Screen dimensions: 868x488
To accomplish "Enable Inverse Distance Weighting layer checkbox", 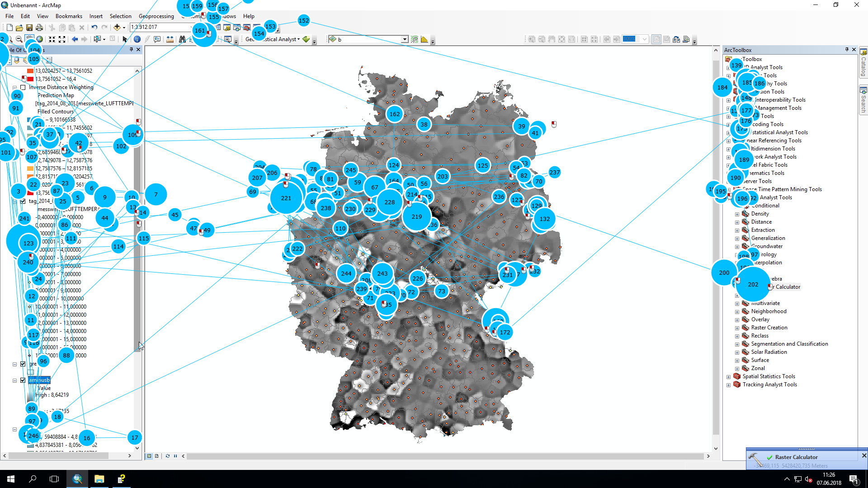I will click(x=23, y=87).
